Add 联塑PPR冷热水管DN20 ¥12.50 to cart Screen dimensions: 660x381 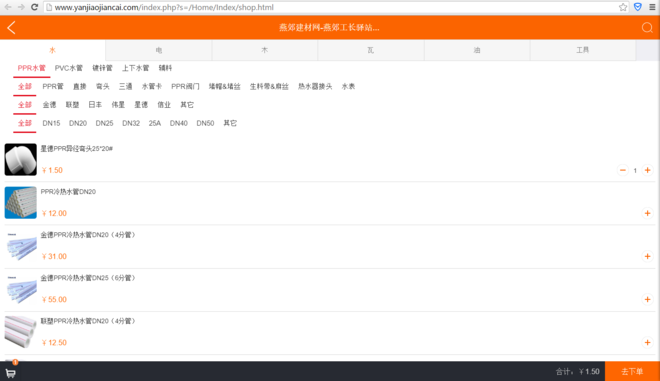coord(647,342)
